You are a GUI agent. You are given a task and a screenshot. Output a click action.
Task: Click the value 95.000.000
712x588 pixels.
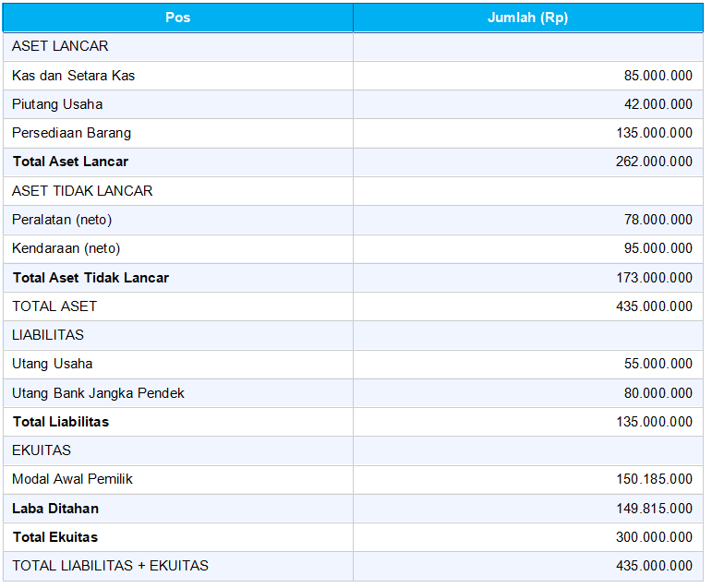tap(658, 248)
